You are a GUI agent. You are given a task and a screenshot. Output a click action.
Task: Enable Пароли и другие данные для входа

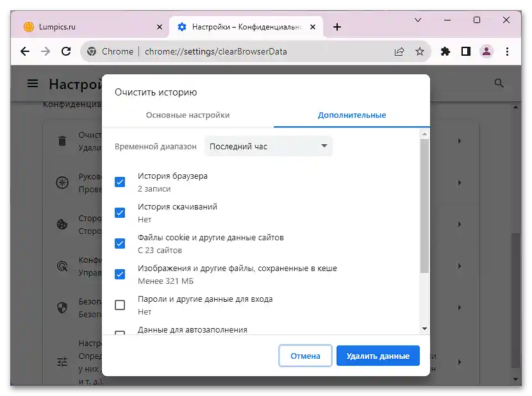pos(119,304)
